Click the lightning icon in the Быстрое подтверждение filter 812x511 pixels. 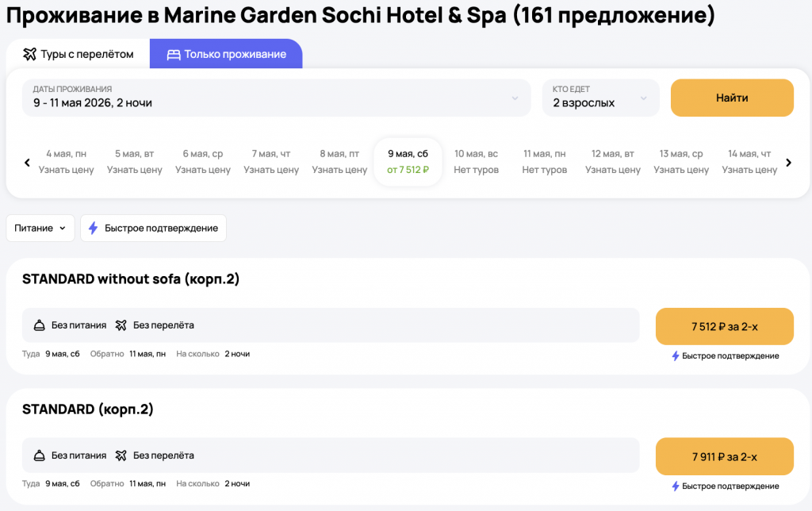tap(94, 229)
